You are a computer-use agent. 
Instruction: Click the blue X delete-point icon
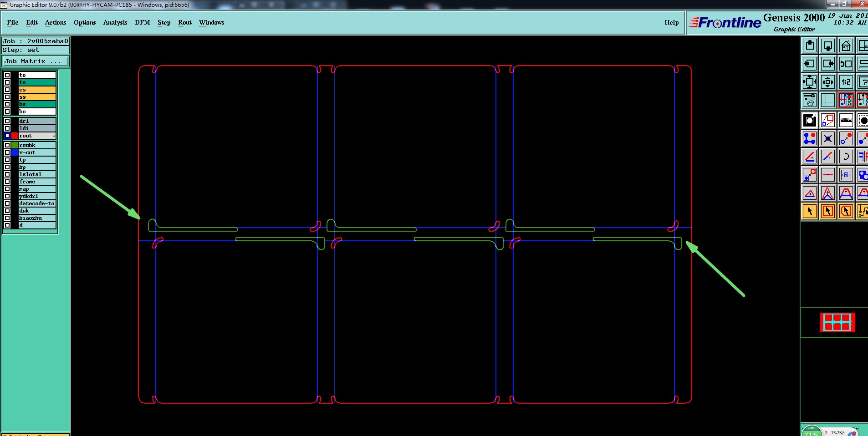828,138
